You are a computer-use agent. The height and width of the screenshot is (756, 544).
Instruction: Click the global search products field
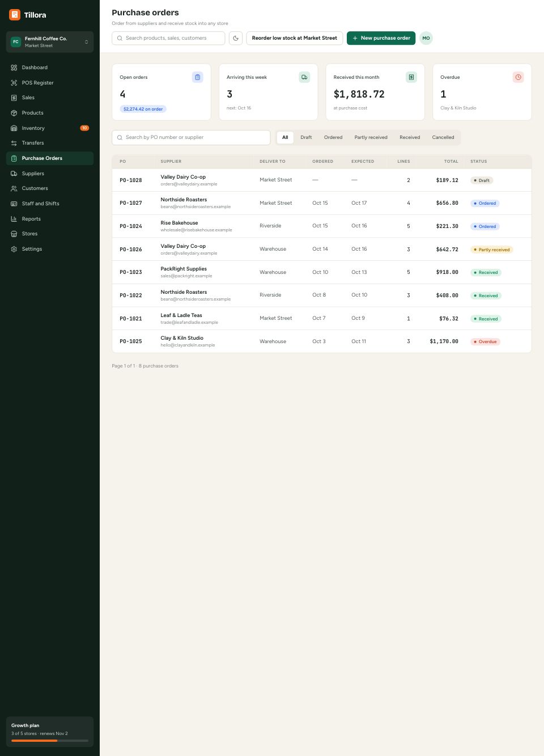[168, 38]
